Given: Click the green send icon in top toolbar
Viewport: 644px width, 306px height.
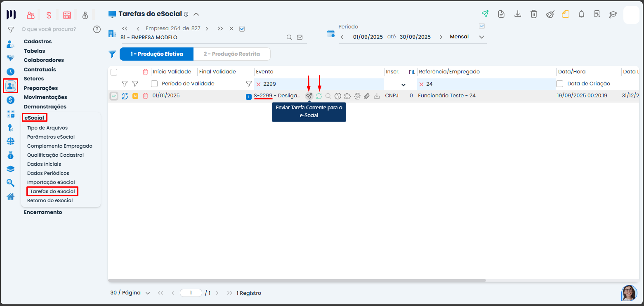Looking at the screenshot, I should [485, 14].
